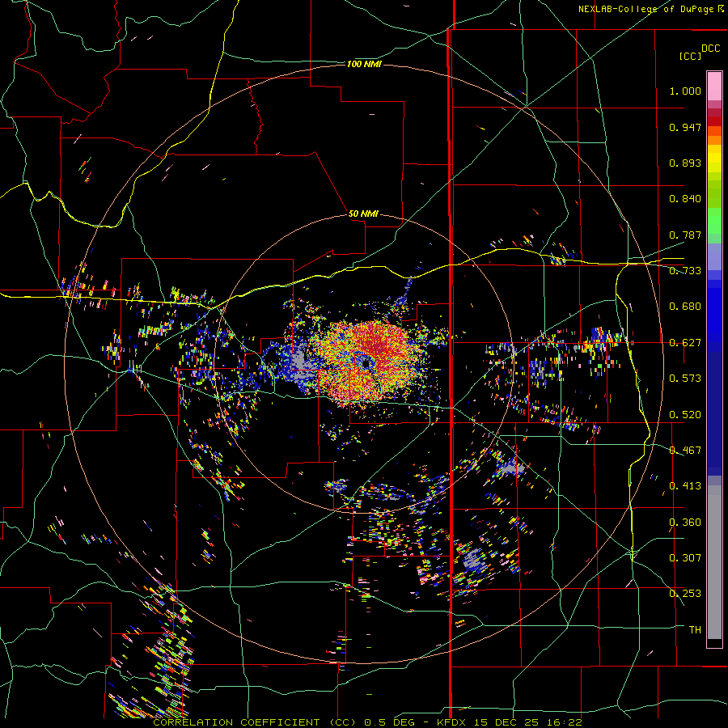Click the DCC product code label
Viewport: 728px width, 728px height.
[710, 49]
